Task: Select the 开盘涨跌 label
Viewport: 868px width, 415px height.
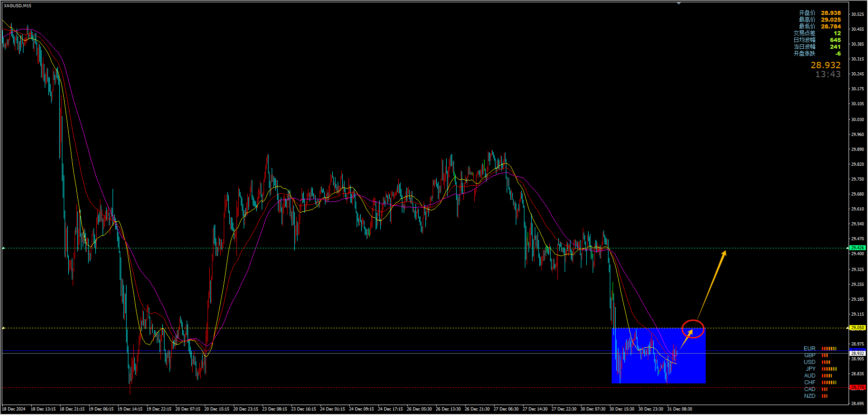Action: click(804, 54)
